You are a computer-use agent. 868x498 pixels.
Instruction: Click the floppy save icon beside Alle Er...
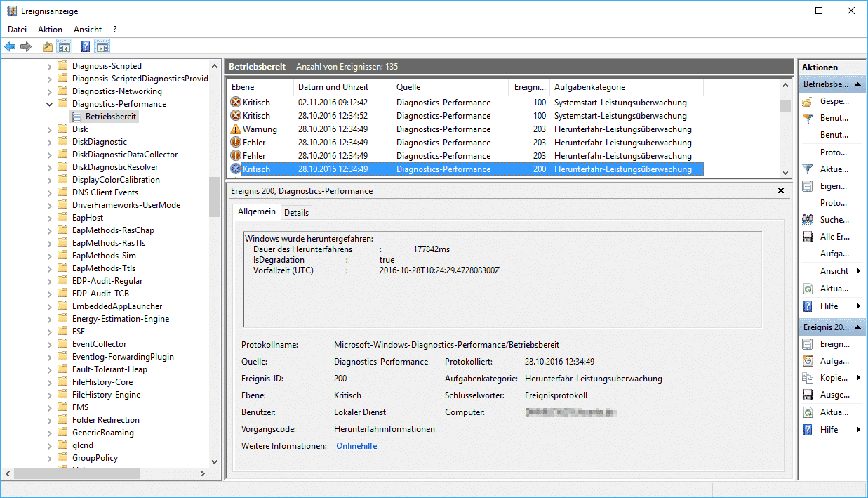pos(808,237)
